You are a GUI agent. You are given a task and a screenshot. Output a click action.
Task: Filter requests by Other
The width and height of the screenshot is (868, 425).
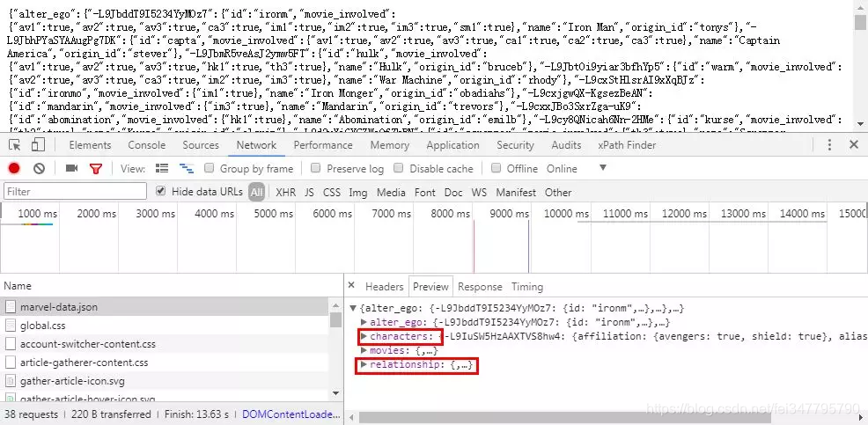coord(557,192)
